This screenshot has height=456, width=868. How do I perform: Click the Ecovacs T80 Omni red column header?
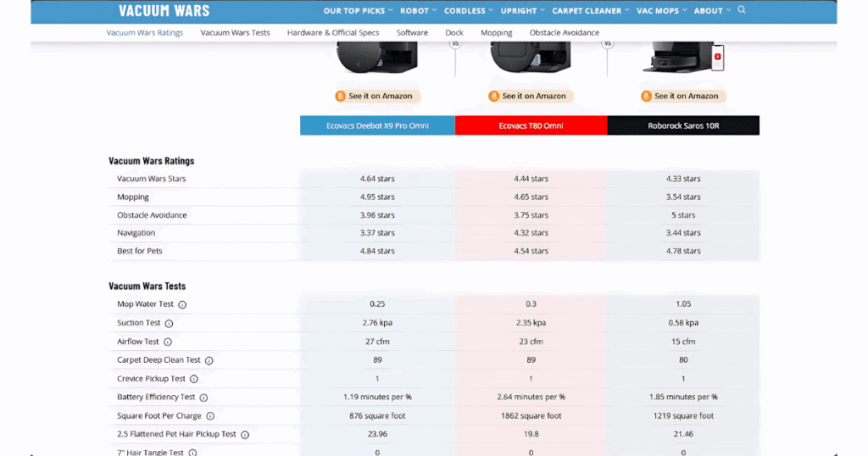pos(531,125)
